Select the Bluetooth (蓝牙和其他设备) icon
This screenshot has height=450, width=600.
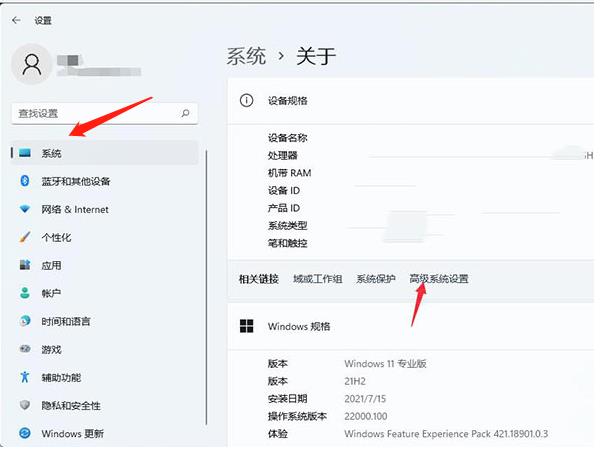[26, 181]
